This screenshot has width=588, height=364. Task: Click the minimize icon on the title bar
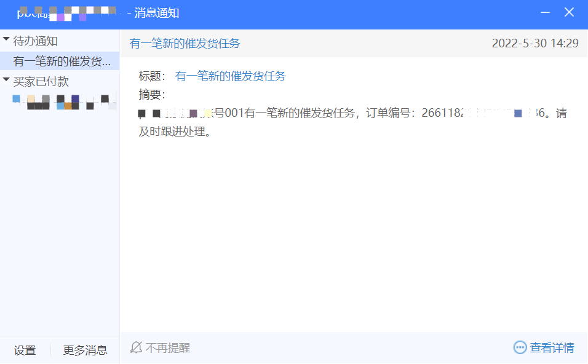click(545, 12)
